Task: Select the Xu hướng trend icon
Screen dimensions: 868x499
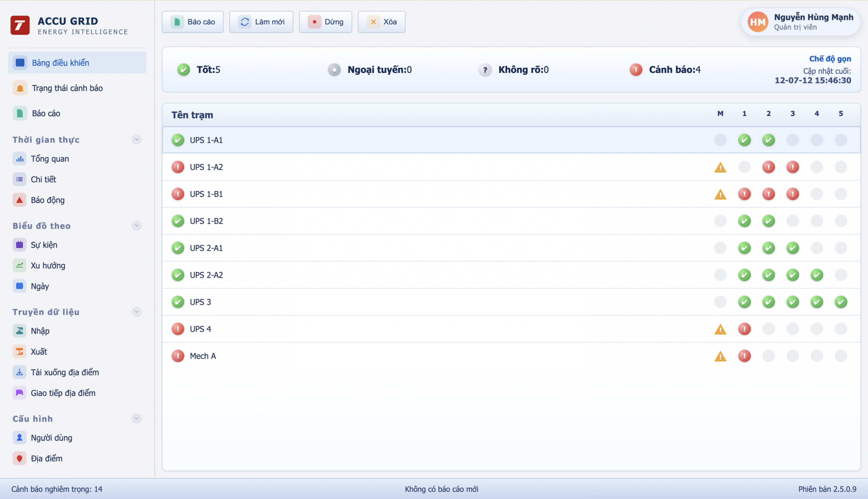Action: (x=20, y=266)
